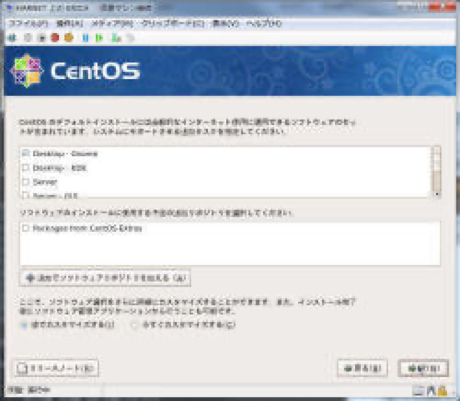The width and height of the screenshot is (460, 401).
Task: Open the Clipboard menu
Action: pos(173,24)
